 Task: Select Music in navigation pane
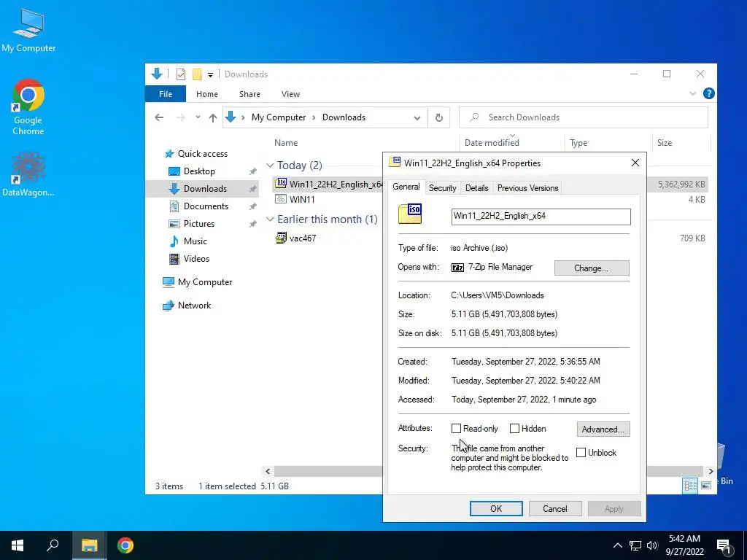tap(196, 241)
